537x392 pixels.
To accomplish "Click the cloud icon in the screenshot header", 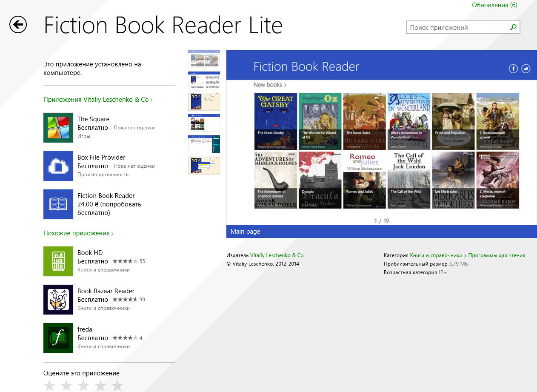I will 526,69.
